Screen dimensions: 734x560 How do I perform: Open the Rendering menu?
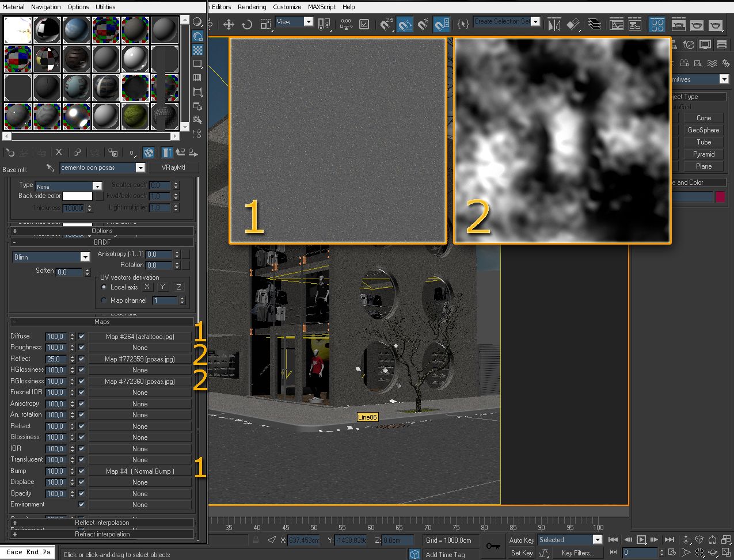coord(252,7)
